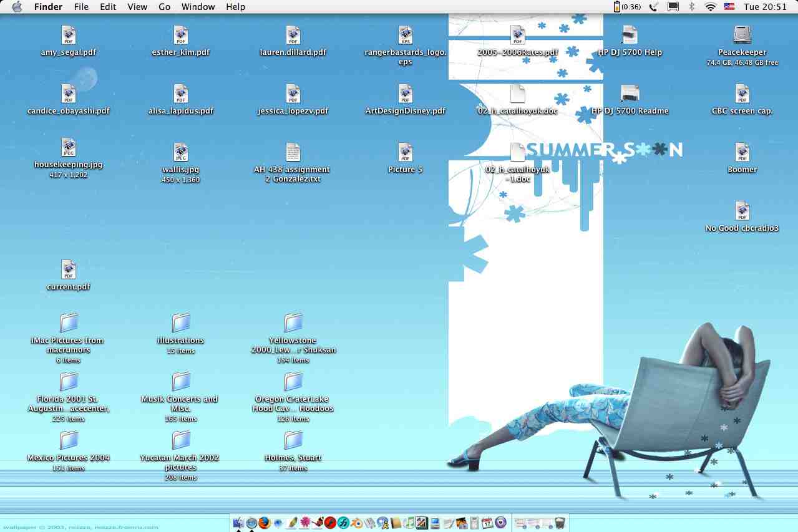The width and height of the screenshot is (798, 532).
Task: Select the jessica_lopezv.pdf file
Action: click(x=293, y=94)
